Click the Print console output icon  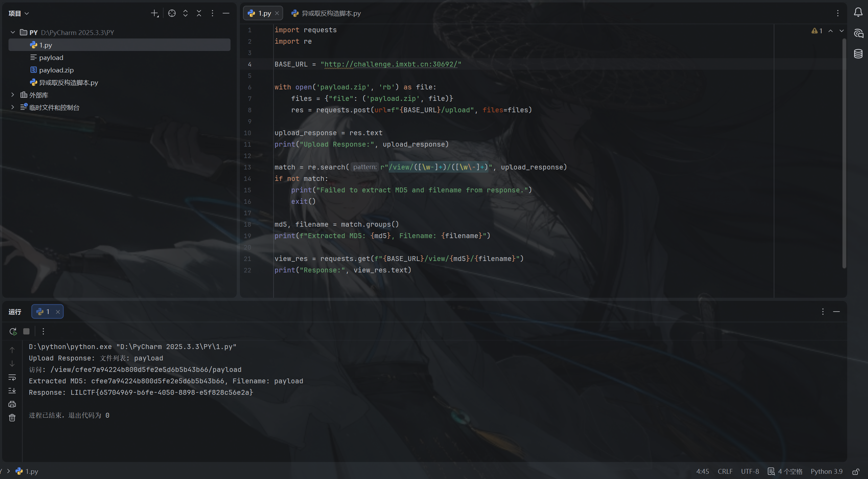pyautogui.click(x=12, y=404)
